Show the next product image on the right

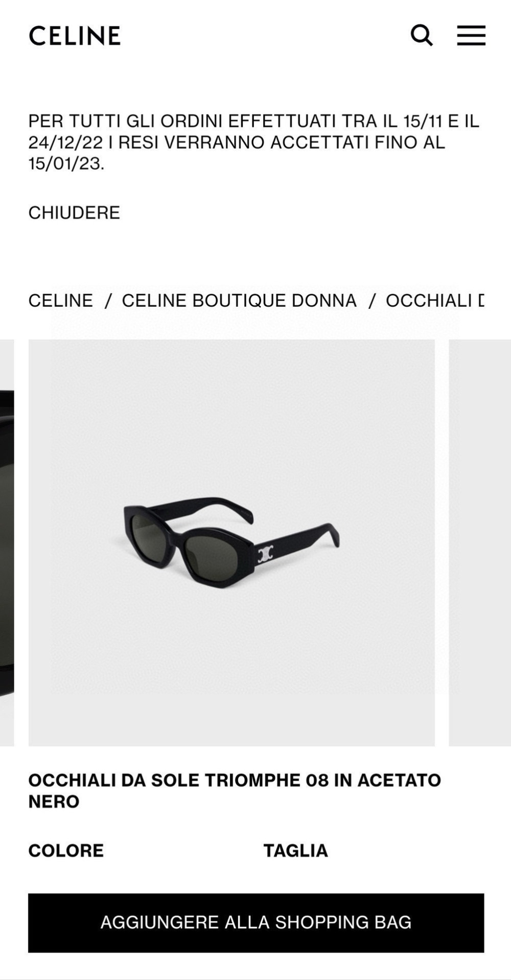pos(480,542)
